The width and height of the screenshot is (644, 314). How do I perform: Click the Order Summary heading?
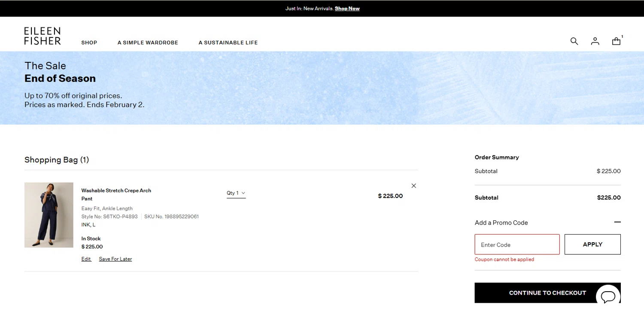497,157
